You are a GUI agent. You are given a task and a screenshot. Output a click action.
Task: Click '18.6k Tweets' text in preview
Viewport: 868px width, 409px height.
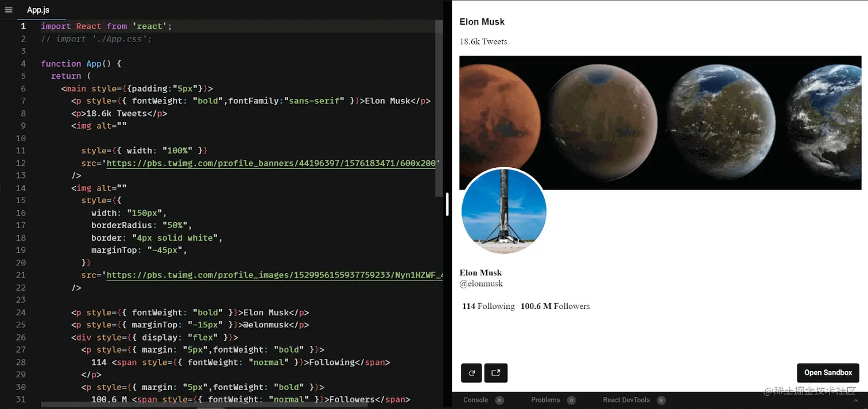(483, 41)
